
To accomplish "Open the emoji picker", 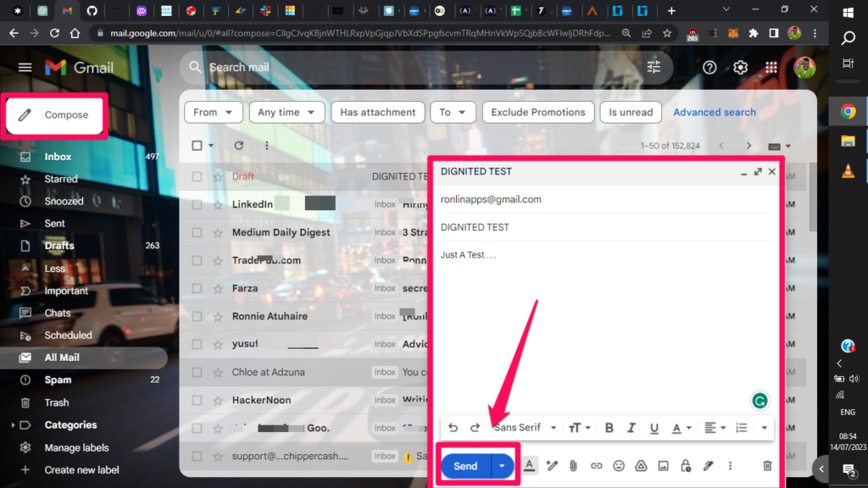I will (x=619, y=466).
